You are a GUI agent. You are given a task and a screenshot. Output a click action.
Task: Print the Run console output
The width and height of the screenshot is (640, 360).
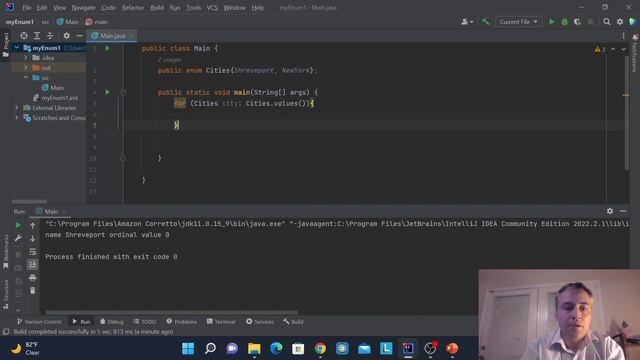click(x=33, y=278)
